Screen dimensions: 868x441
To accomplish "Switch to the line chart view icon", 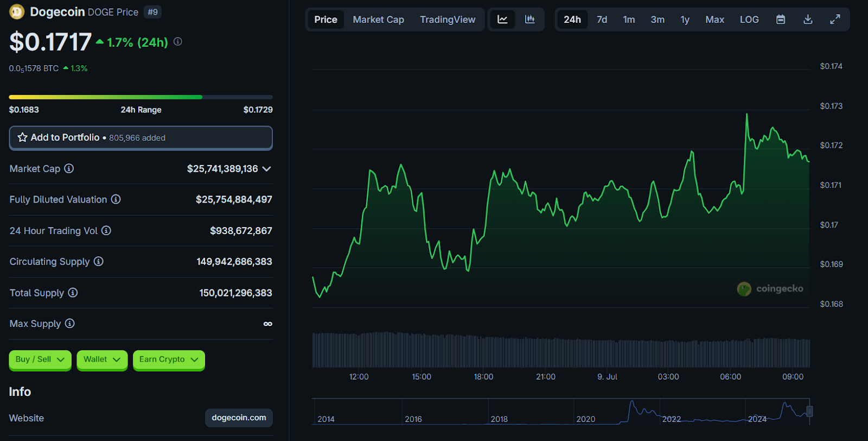I will tap(502, 20).
